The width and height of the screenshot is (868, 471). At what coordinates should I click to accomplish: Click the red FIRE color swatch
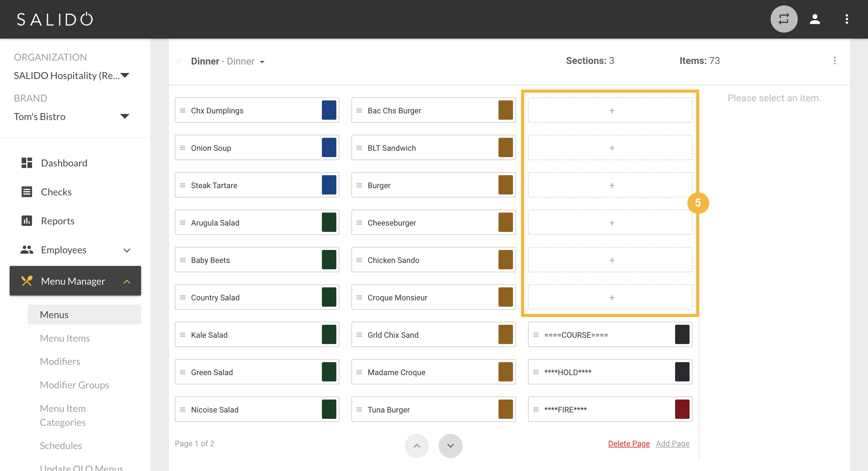pos(682,409)
